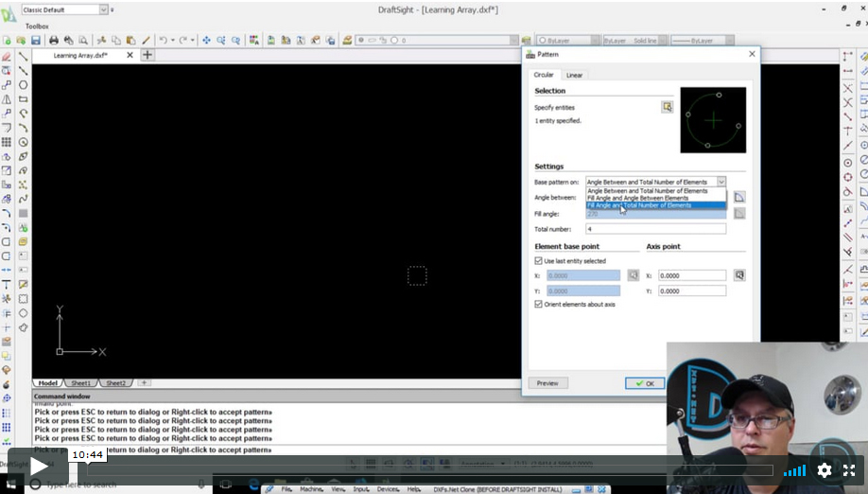The width and height of the screenshot is (868, 494).
Task: Toggle Orient elements about axis checkbox
Action: [538, 304]
